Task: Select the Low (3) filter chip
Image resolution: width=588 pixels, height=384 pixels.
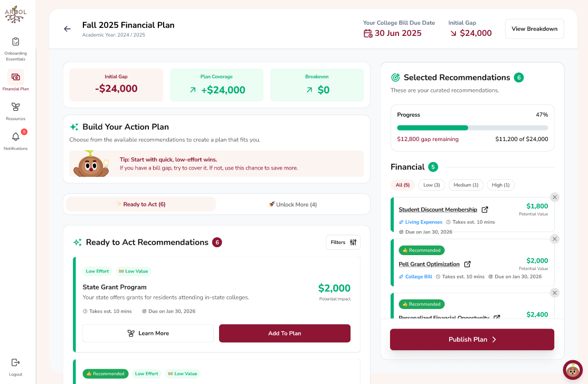Action: click(x=432, y=185)
